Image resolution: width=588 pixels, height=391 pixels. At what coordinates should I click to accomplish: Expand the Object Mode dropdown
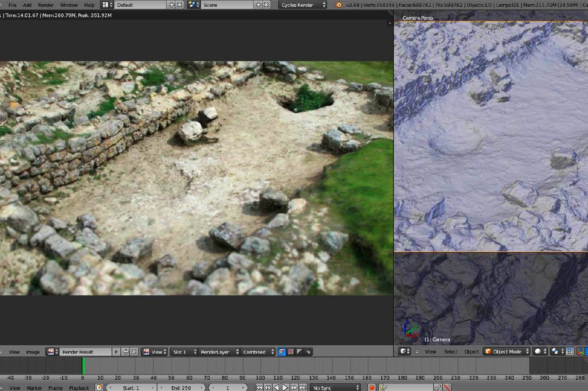click(x=507, y=351)
